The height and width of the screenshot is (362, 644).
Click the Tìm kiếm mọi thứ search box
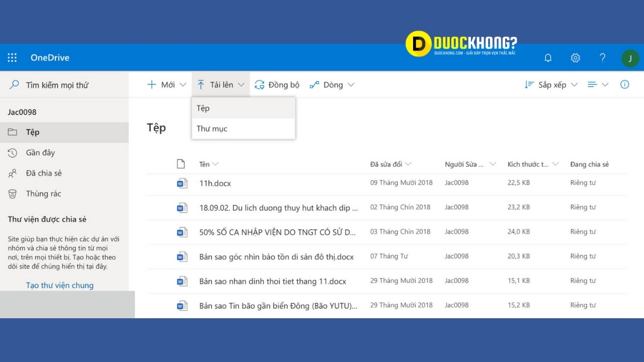point(64,85)
